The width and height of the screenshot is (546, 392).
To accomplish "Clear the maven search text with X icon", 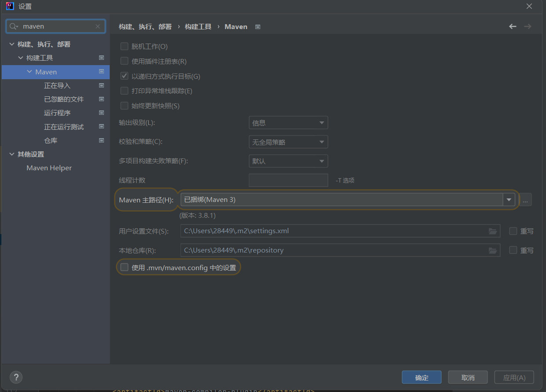I will [x=98, y=26].
